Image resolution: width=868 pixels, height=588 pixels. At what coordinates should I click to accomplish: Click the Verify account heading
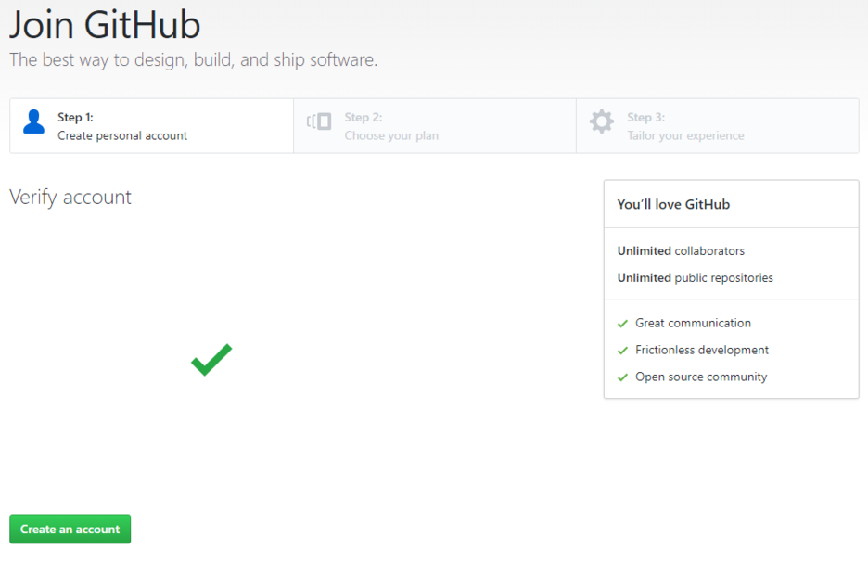coord(70,197)
